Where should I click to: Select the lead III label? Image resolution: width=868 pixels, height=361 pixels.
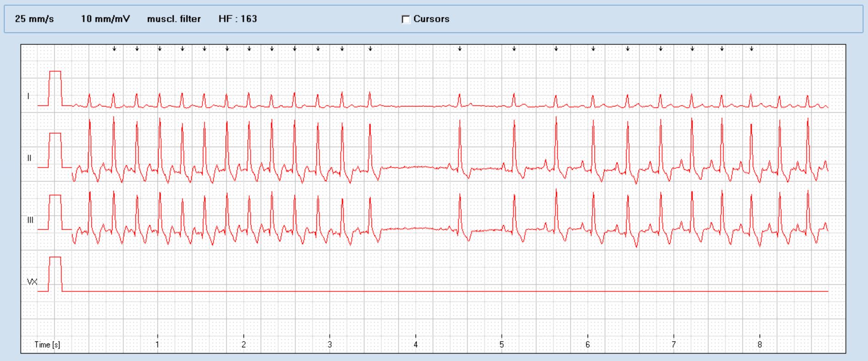30,220
